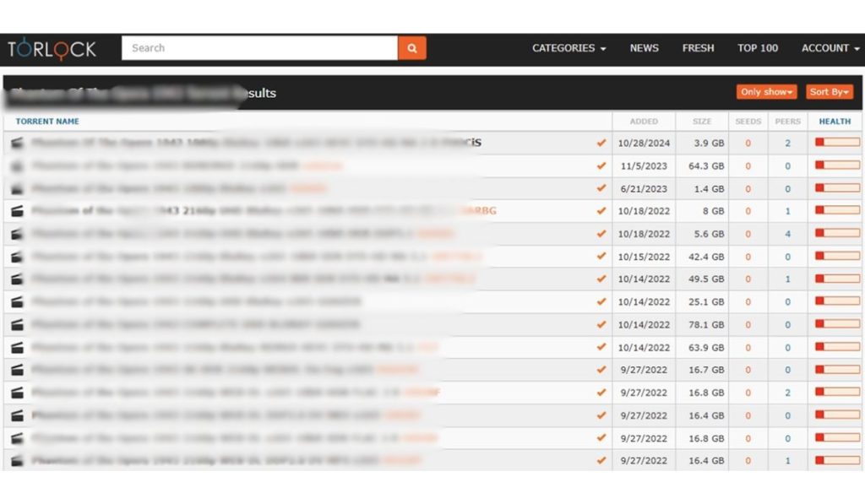This screenshot has height=504, width=865.
Task: Open the Only show filter
Action: pos(766,92)
